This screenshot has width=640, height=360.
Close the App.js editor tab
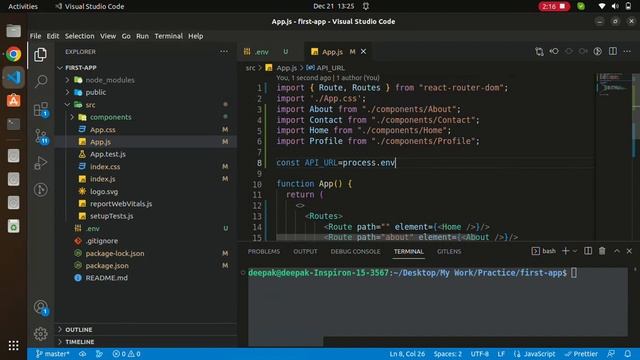click(x=363, y=51)
